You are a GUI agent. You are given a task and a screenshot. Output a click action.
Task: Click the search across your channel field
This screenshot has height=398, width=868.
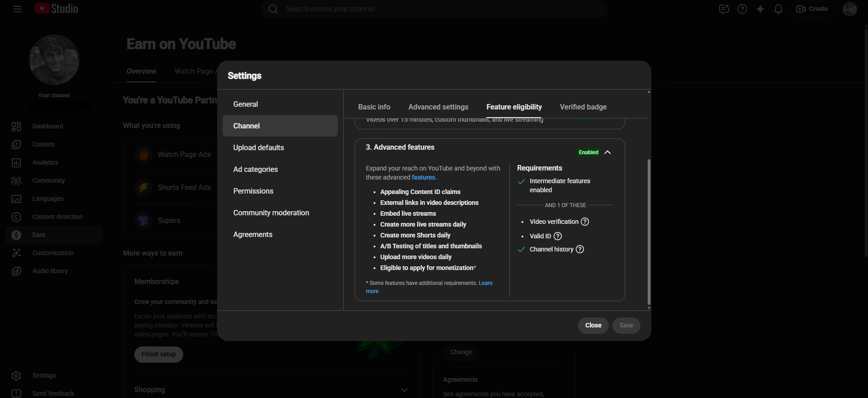pos(434,9)
